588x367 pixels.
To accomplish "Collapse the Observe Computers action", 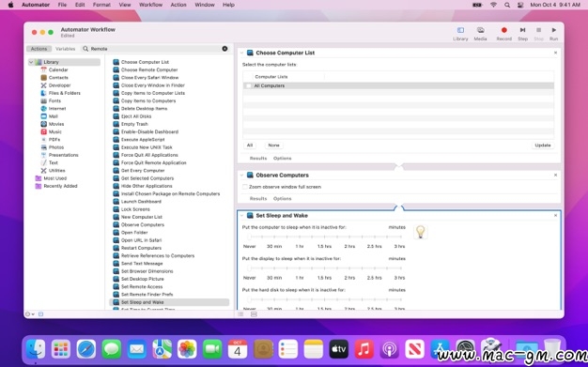I will click(241, 176).
